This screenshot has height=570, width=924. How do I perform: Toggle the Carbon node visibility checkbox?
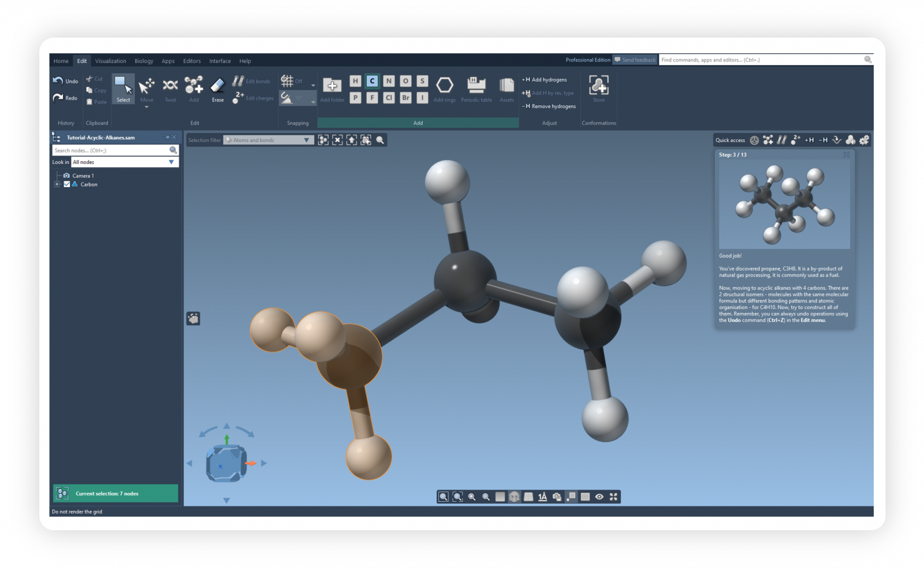(x=67, y=184)
